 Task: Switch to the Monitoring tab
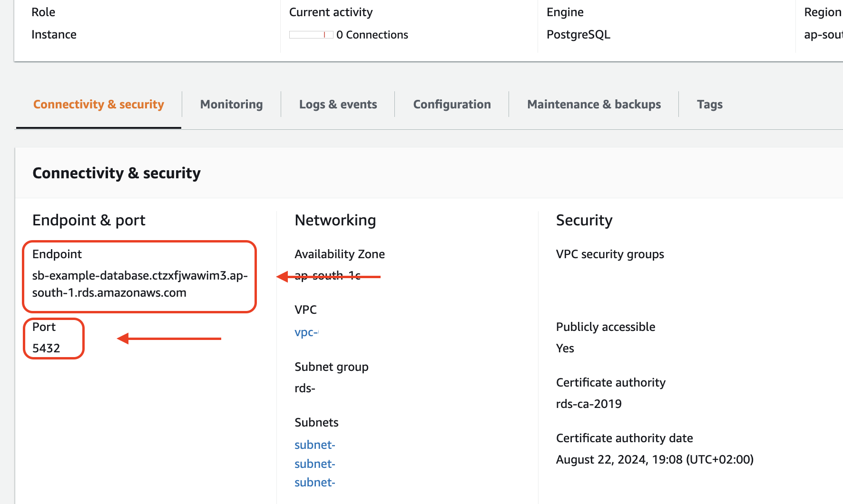[231, 104]
